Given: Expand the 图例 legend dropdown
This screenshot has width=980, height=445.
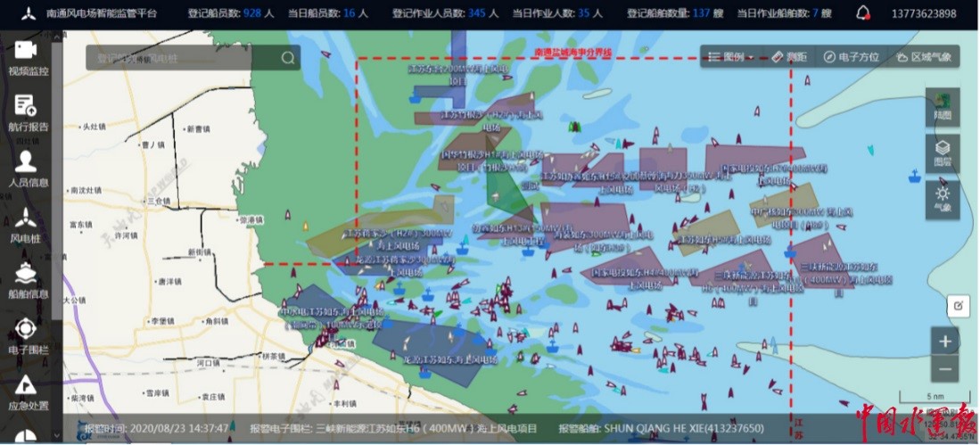Looking at the screenshot, I should (x=730, y=57).
